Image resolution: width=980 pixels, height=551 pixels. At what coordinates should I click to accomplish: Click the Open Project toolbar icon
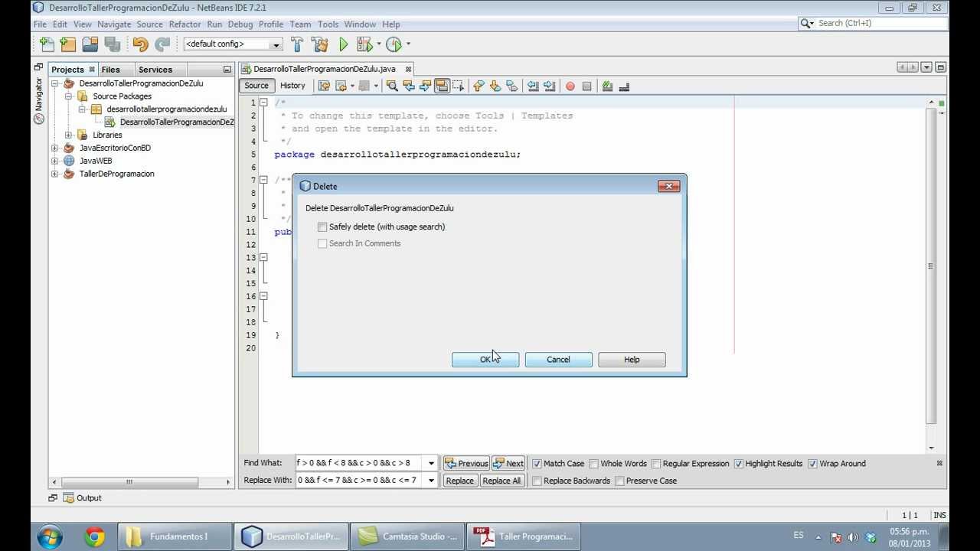(x=90, y=44)
